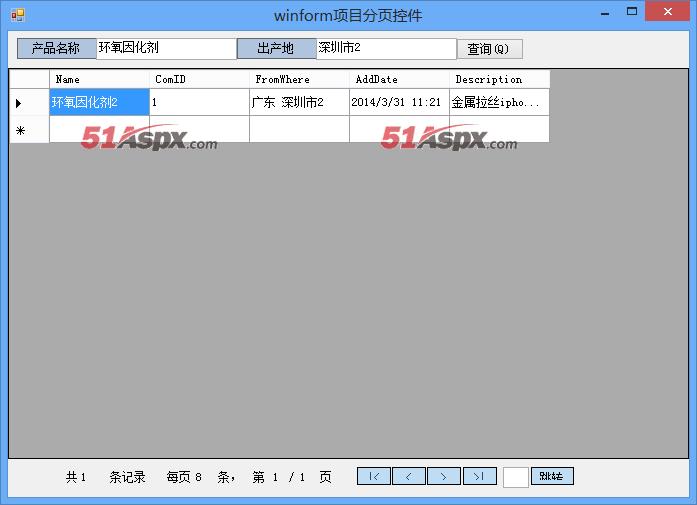Click the 出产地 label button
This screenshot has height=505, width=697.
click(276, 48)
